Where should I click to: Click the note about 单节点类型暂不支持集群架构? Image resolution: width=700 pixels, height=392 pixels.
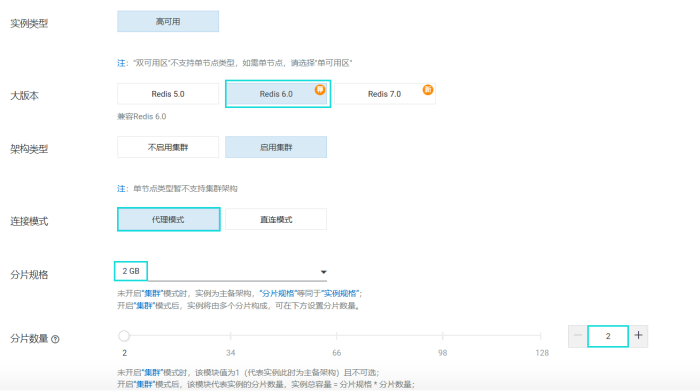tap(177, 188)
